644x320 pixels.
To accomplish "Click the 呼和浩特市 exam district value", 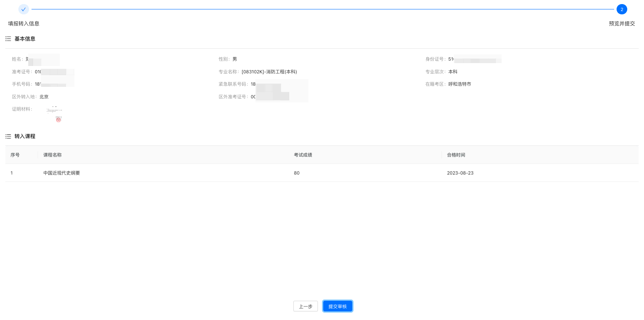I will click(x=459, y=84).
